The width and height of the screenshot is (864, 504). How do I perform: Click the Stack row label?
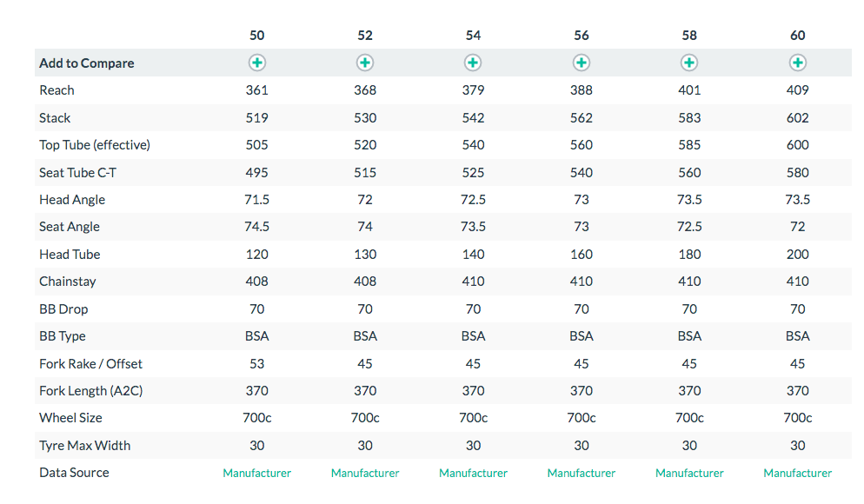pyautogui.click(x=56, y=117)
